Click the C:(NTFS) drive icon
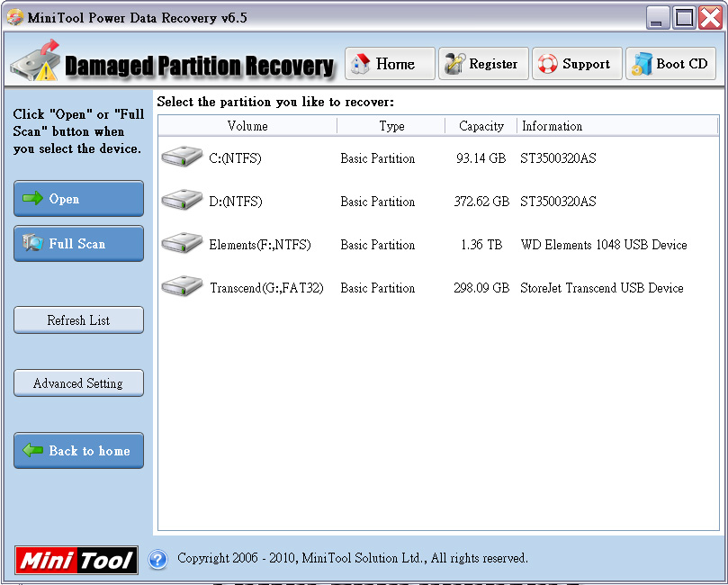This screenshot has width=728, height=585. [182, 156]
